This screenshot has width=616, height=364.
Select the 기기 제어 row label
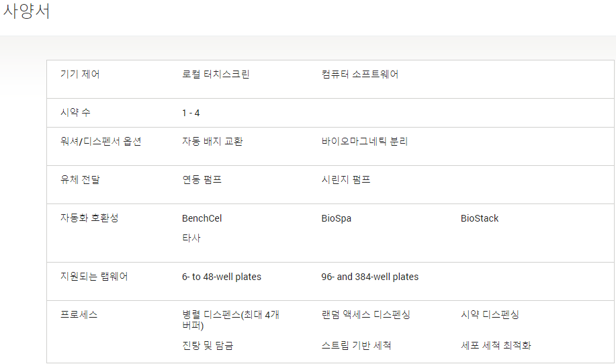(x=80, y=75)
